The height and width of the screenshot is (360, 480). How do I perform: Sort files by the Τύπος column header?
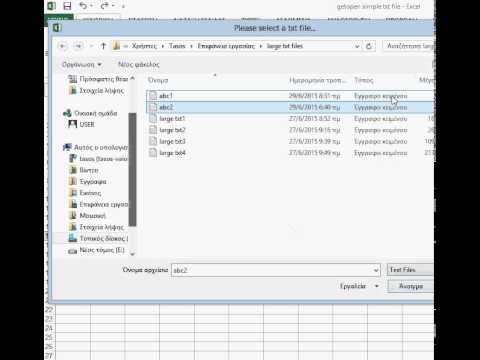click(x=364, y=80)
